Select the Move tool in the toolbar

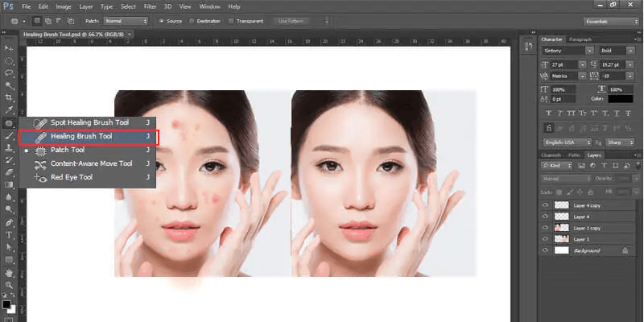pos(9,48)
